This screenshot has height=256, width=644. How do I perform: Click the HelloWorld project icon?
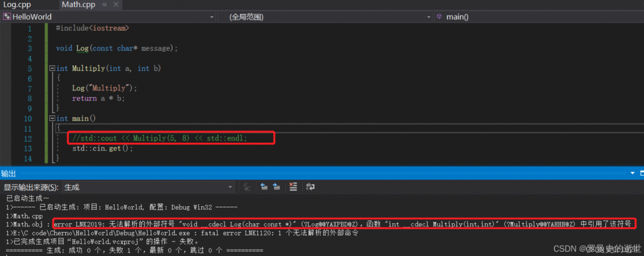tap(7, 17)
